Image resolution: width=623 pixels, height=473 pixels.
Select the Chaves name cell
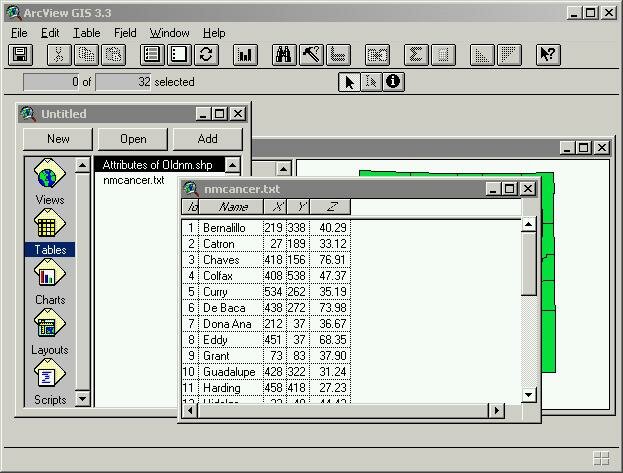pos(231,260)
